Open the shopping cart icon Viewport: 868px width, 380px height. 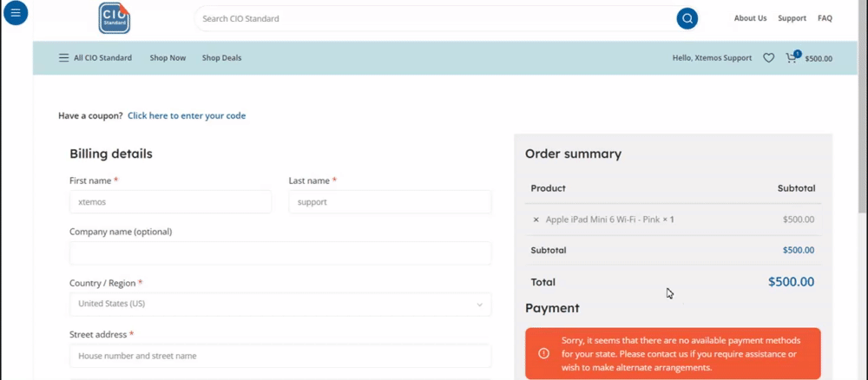click(x=792, y=57)
